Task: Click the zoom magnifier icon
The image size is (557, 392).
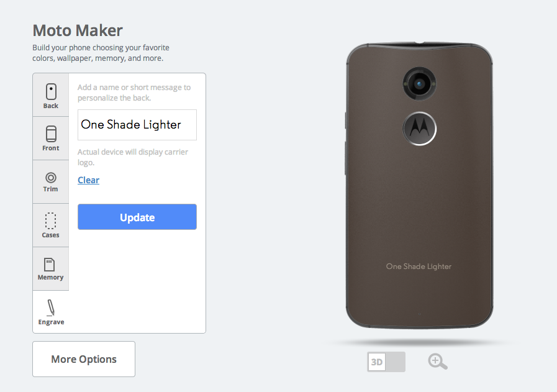Action: pyautogui.click(x=438, y=362)
